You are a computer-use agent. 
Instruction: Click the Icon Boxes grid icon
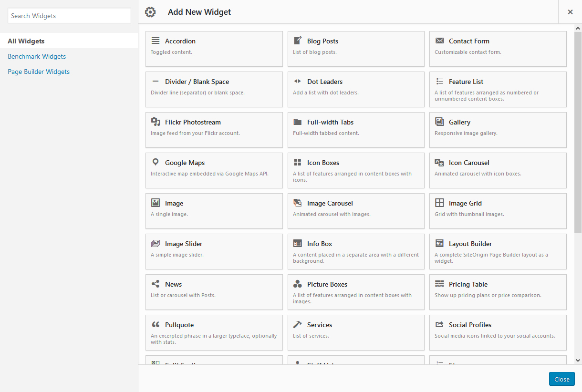click(x=297, y=163)
